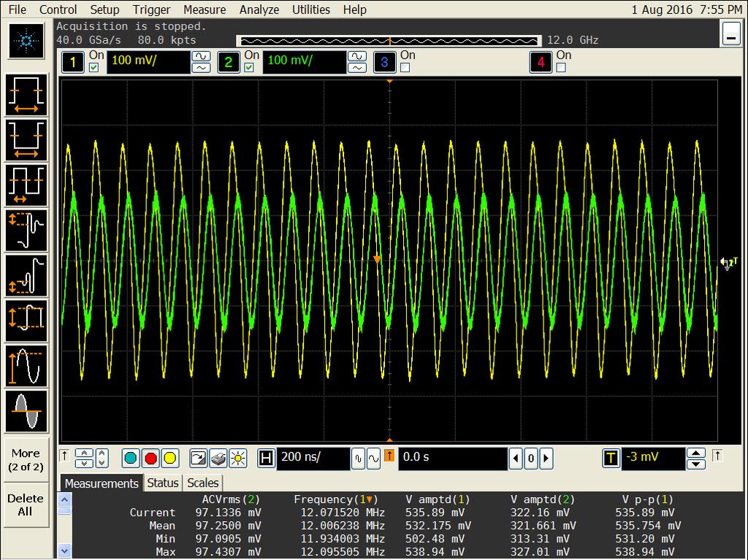748x560 pixels.
Task: Click the cyan octagon acquisition button
Action: coord(131,459)
